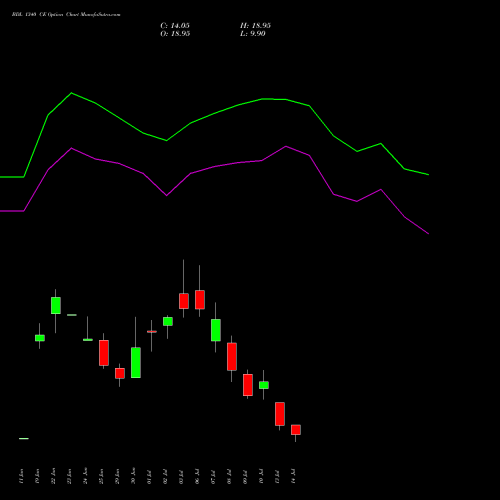
Task: Click the flat green dash candle at far left
Action: tap(24, 438)
